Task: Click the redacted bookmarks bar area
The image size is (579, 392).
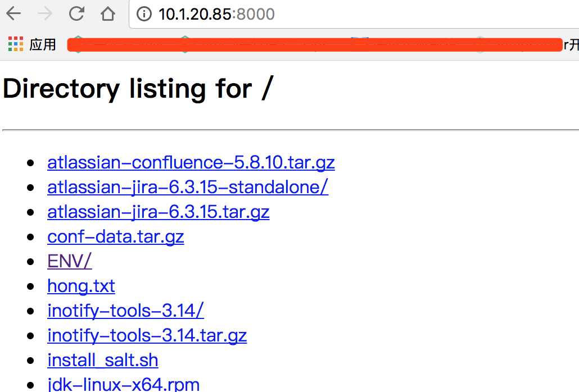Action: [x=315, y=44]
